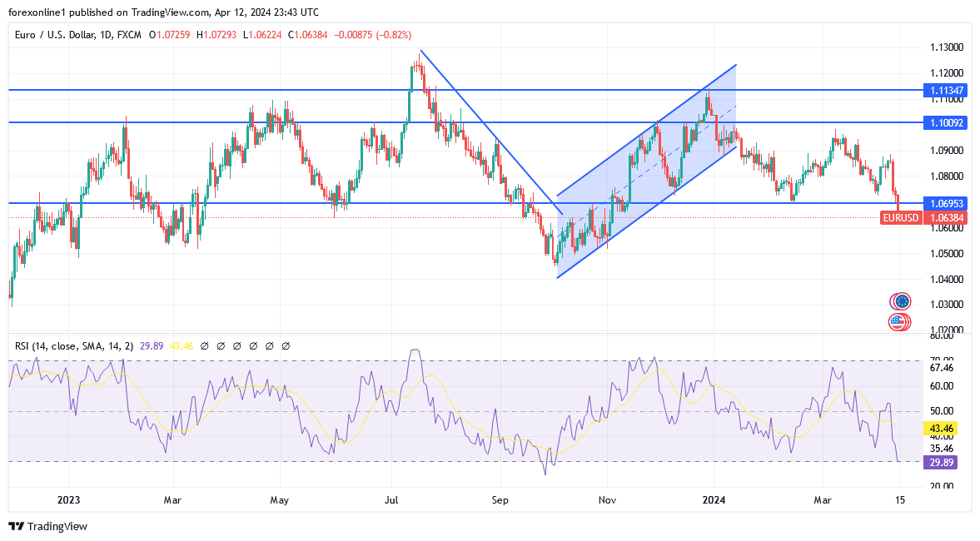
Task: Click the 1.04000 price axis label
Action: point(946,280)
